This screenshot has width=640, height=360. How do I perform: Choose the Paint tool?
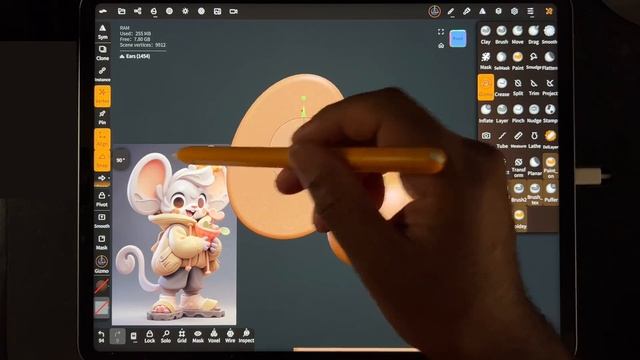tap(518, 61)
